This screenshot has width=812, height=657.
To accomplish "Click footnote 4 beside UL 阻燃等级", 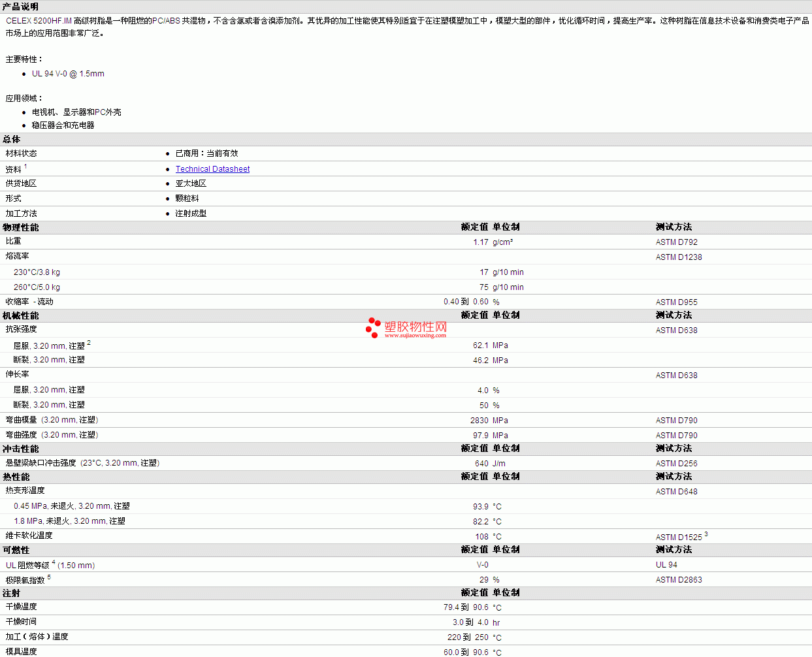I will click(x=54, y=562).
